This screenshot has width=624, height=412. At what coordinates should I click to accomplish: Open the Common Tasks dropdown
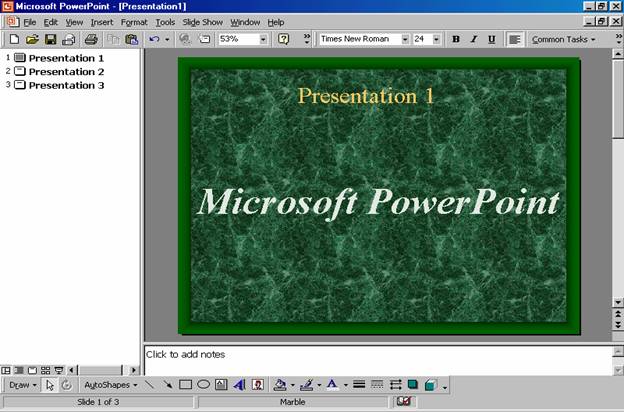[x=564, y=39]
